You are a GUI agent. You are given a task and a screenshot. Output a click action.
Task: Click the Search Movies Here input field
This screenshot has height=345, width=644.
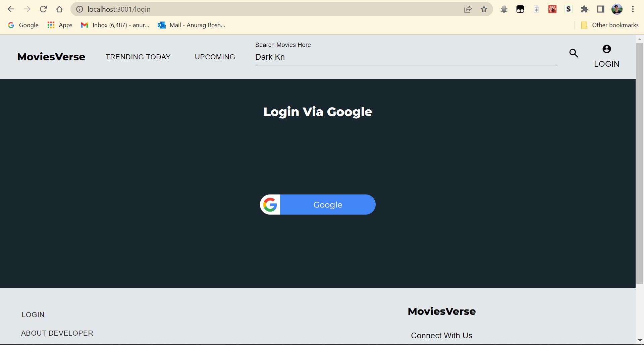coord(406,57)
